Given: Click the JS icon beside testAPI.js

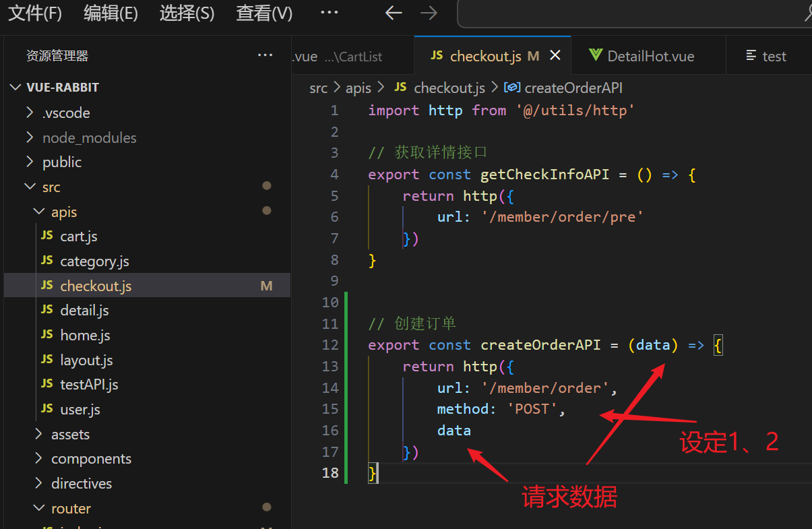Looking at the screenshot, I should pyautogui.click(x=46, y=384).
